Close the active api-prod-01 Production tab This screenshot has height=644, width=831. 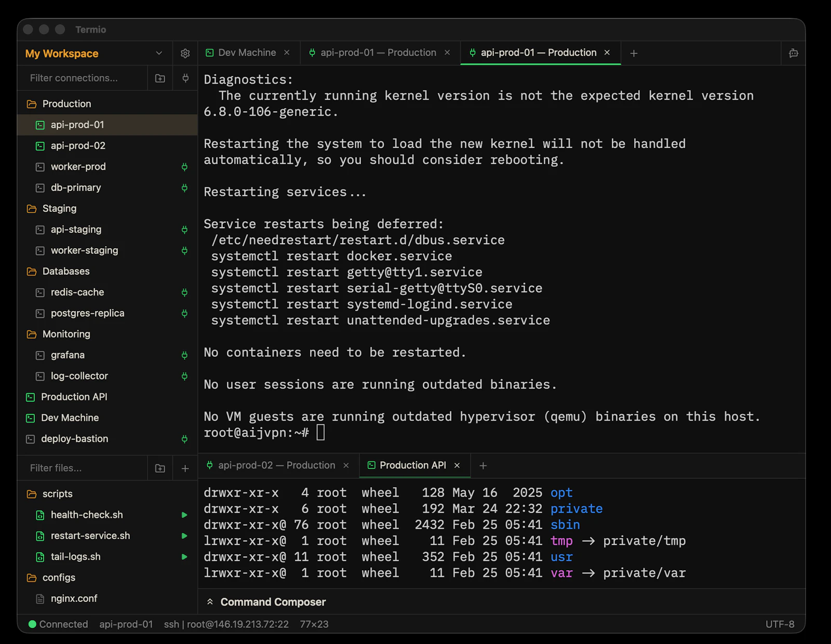tap(607, 53)
